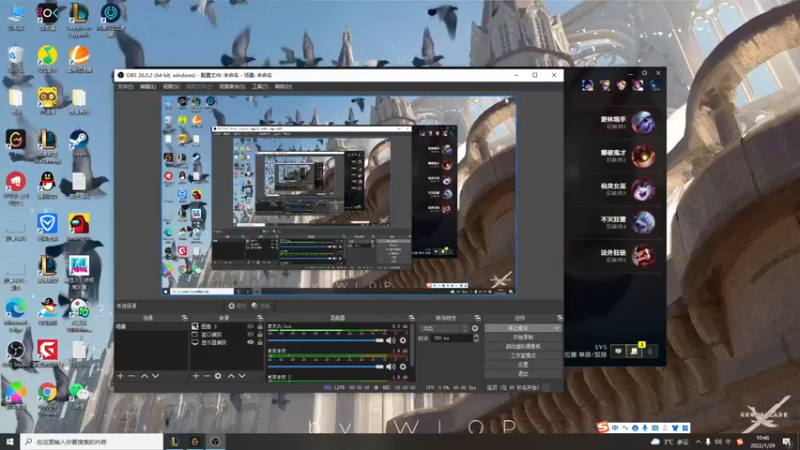Open OBS Settings from Controls panel

(523, 365)
